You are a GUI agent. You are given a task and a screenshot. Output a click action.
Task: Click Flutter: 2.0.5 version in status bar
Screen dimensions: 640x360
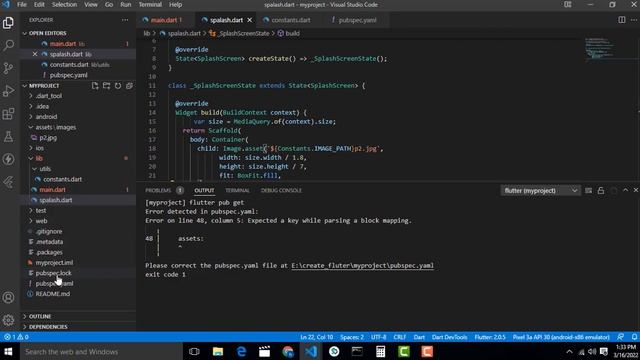pyautogui.click(x=490, y=337)
